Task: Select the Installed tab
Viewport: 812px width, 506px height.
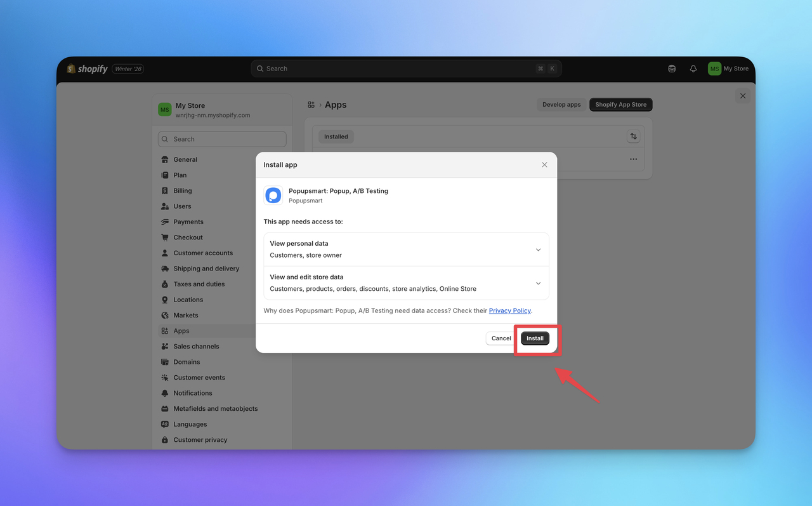Action: pos(336,136)
